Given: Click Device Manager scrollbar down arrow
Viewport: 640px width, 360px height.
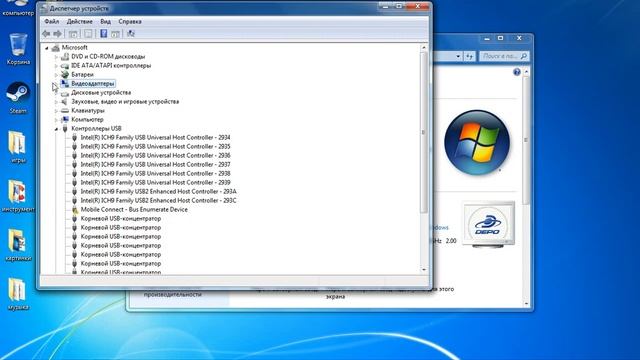Looking at the screenshot, I should 424,270.
